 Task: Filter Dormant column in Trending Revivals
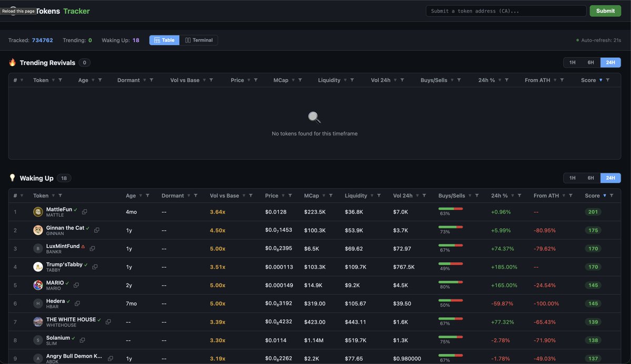[151, 80]
